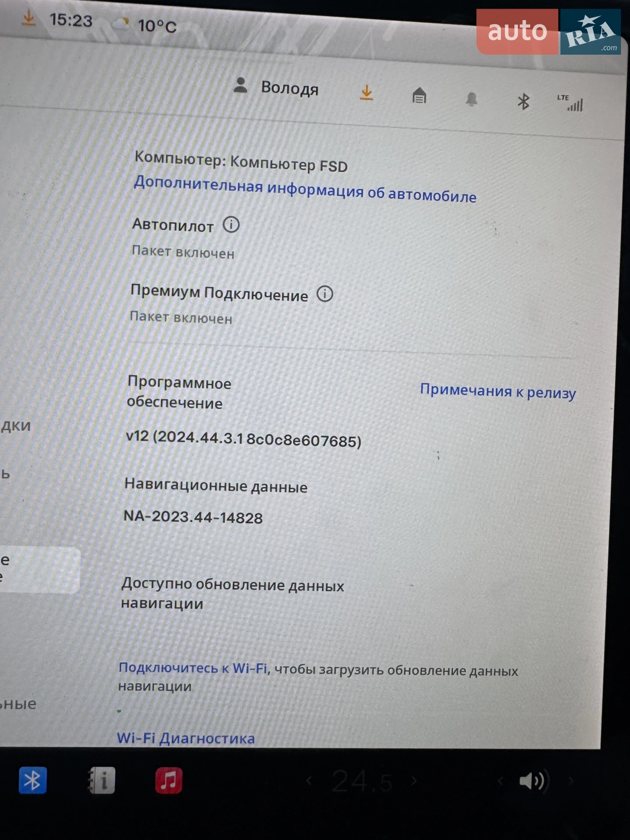Image resolution: width=630 pixels, height=840 pixels.
Task: Select the highlighted sidebar menu item
Action: tap(39, 570)
